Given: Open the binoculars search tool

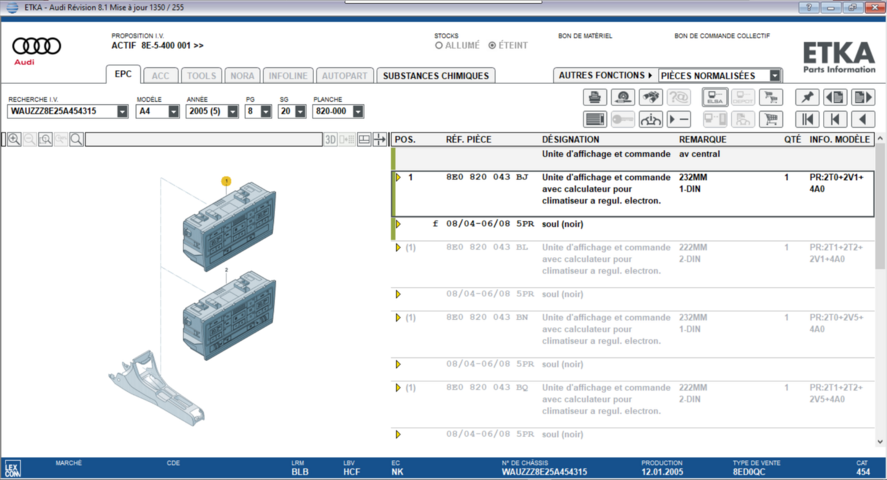Looking at the screenshot, I should [x=651, y=97].
